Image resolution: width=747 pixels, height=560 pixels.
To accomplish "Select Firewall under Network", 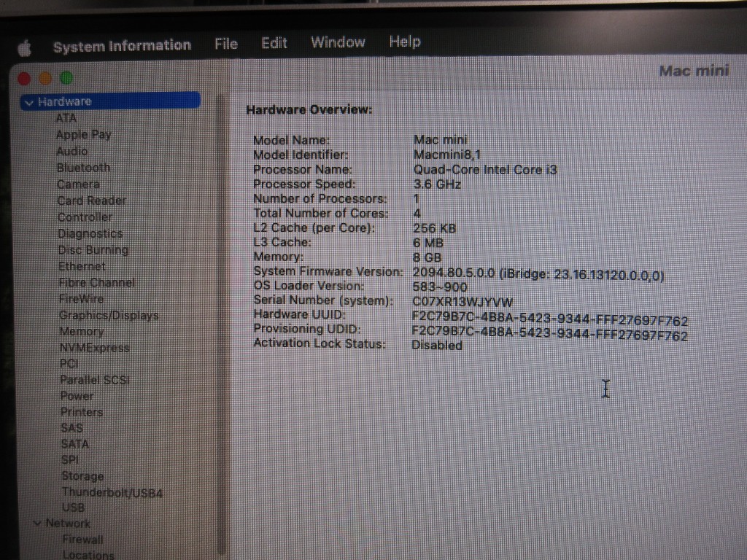I will tap(82, 540).
